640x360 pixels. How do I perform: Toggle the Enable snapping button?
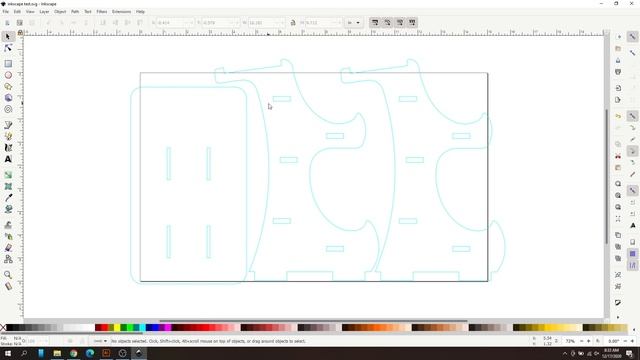tap(632, 37)
